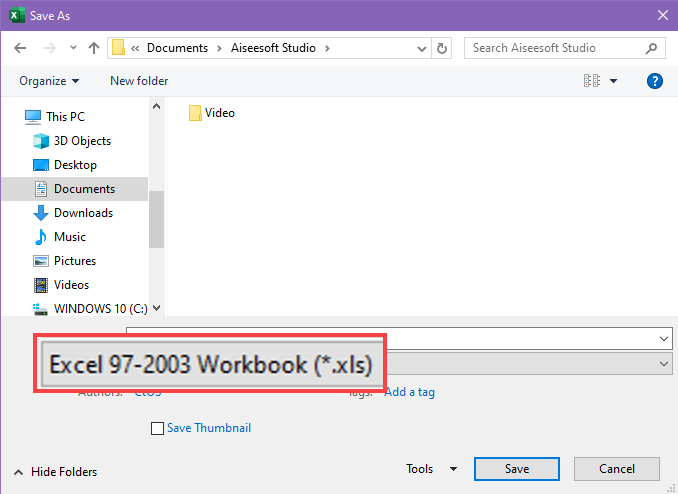Open recent locations dropdown arrow

[74, 48]
